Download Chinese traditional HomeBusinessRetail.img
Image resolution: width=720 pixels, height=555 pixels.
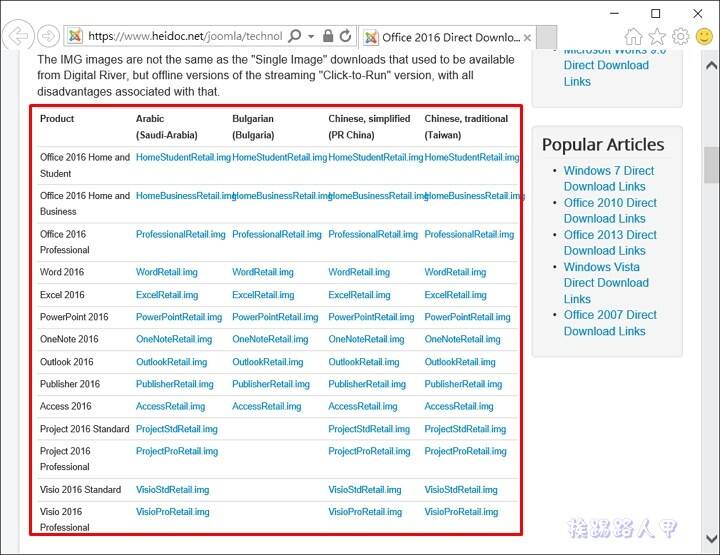pos(475,196)
